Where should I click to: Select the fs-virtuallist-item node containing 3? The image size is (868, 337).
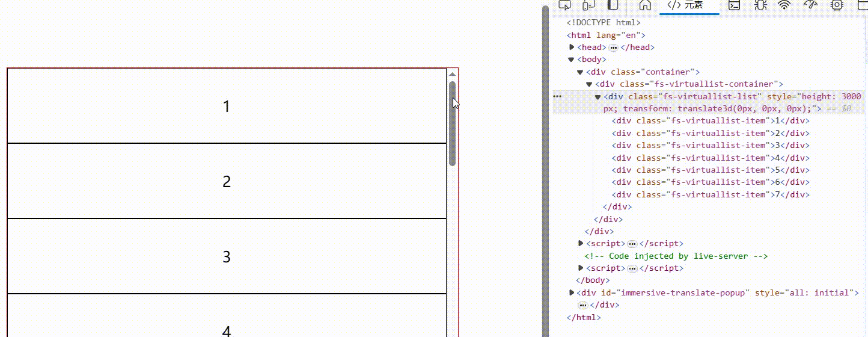pyautogui.click(x=711, y=145)
